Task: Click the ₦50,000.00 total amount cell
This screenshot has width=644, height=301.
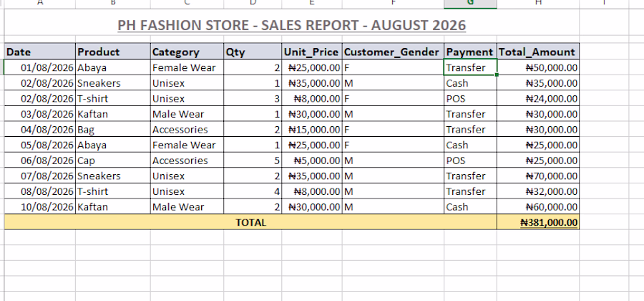Action: (x=538, y=67)
